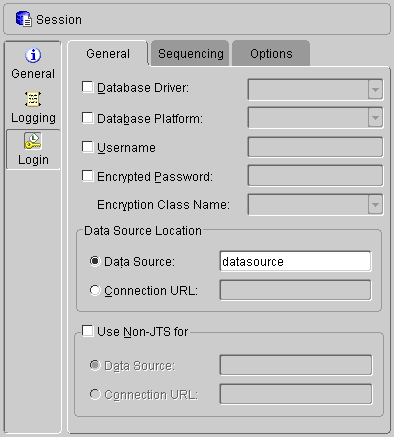Select the Connection URL radio under Non-JTS
Viewport: 394px width, 437px height.
point(95,394)
